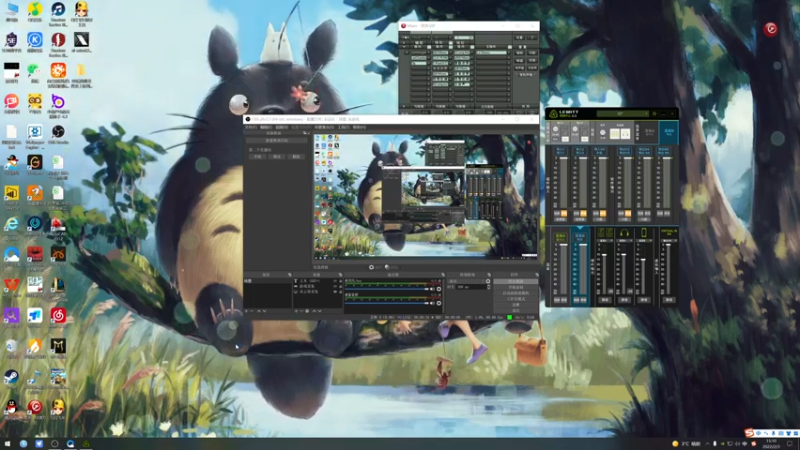Open the QQ penguin desktop icon
This screenshot has height=450, width=800.
pos(11,408)
